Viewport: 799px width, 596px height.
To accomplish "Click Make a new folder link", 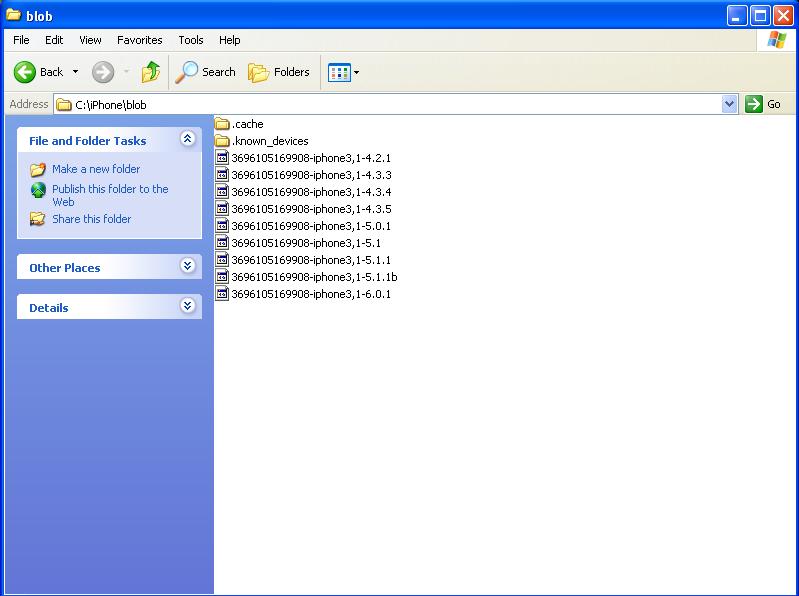I will point(96,169).
